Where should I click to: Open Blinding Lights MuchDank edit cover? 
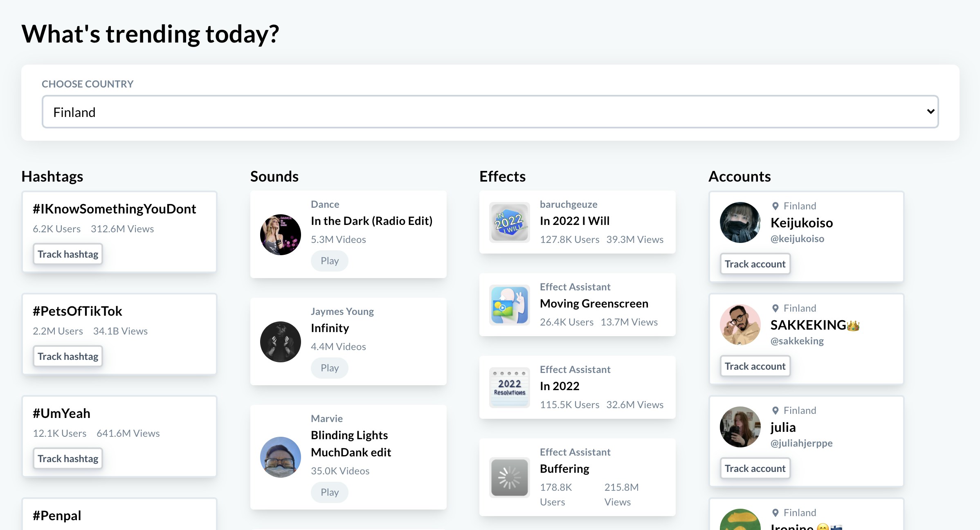pyautogui.click(x=281, y=457)
